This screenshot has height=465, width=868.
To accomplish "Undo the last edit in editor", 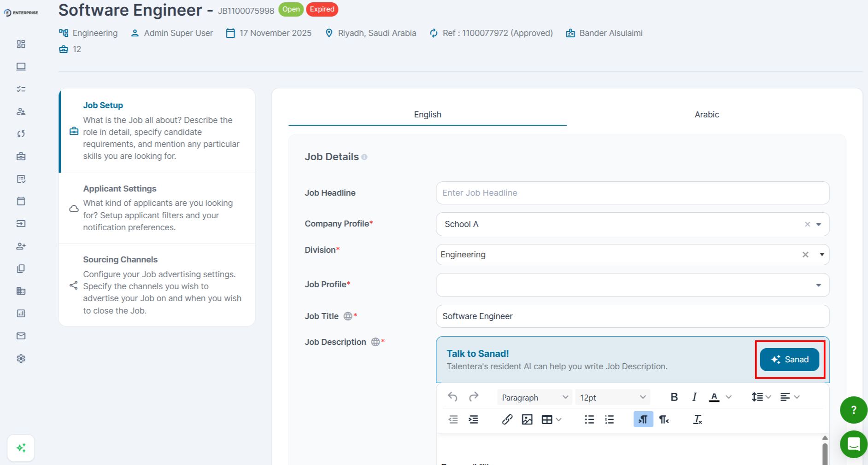I will 452,397.
